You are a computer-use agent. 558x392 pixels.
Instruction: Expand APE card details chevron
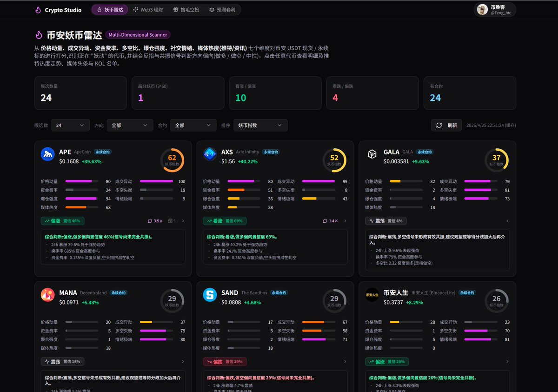click(183, 221)
